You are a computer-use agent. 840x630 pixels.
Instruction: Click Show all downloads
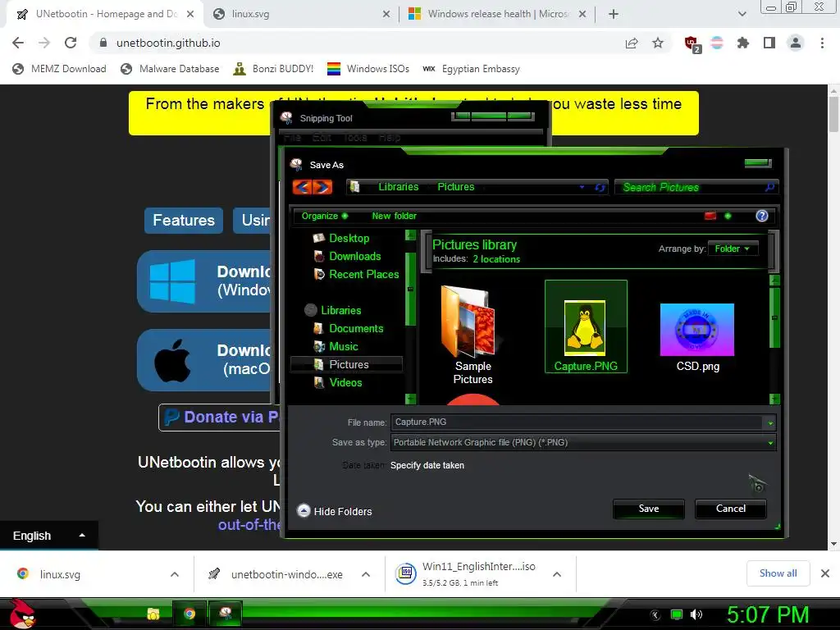pos(778,573)
